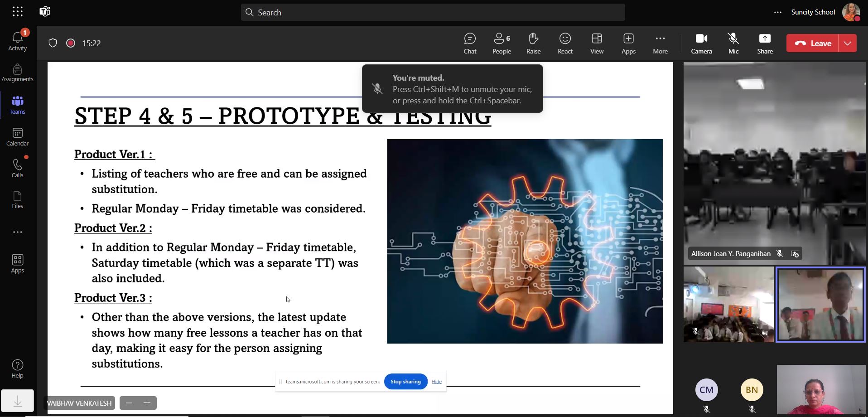Viewport: 868px width, 417px height.
Task: Expand more apps ellipsis in left sidebar
Action: pos(18,232)
